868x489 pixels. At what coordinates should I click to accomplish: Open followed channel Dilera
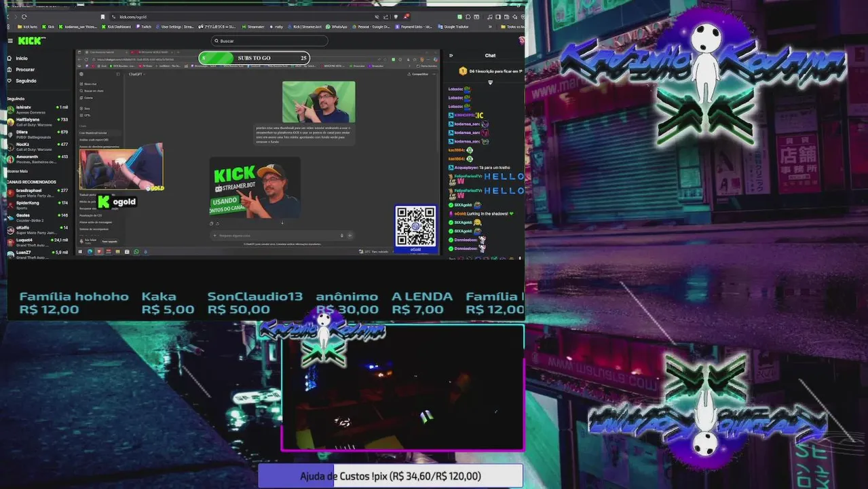click(x=37, y=133)
